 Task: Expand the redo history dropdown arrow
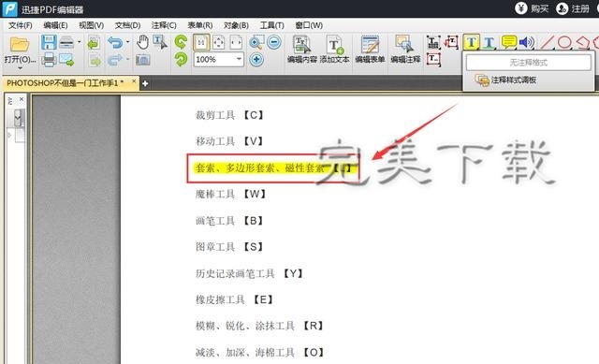[x=127, y=59]
